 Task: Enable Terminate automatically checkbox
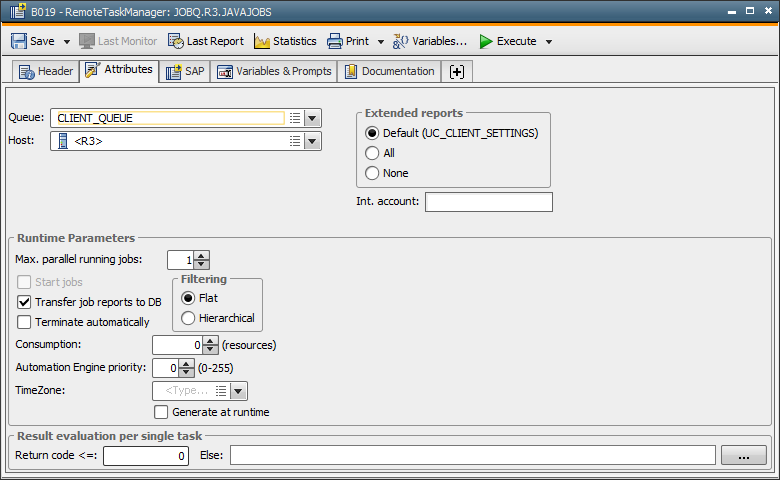[25, 322]
